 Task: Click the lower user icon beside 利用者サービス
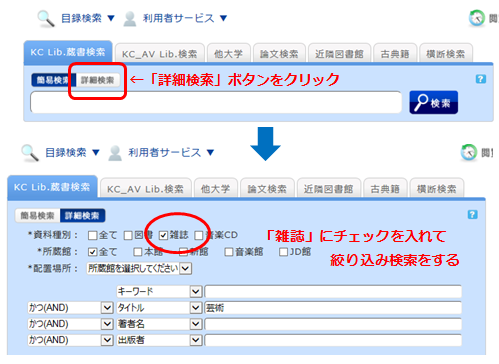point(115,153)
